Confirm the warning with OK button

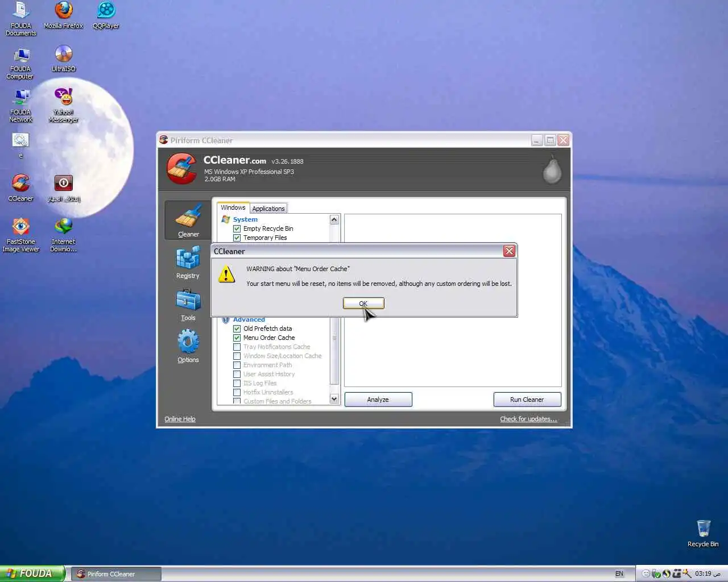(363, 304)
